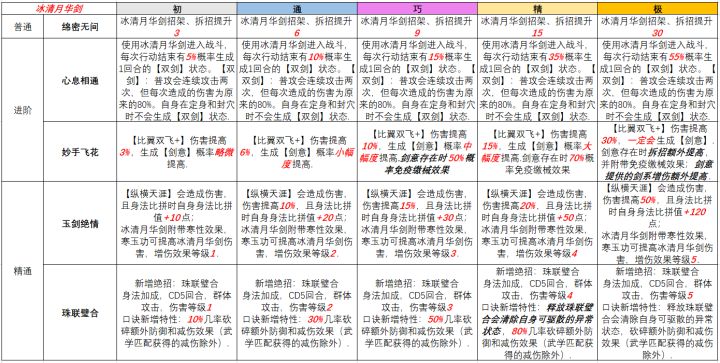Viewport: 720px width, 363px height.
Task: Click 绵密无间 cell with value 9
Action: pyautogui.click(x=417, y=27)
